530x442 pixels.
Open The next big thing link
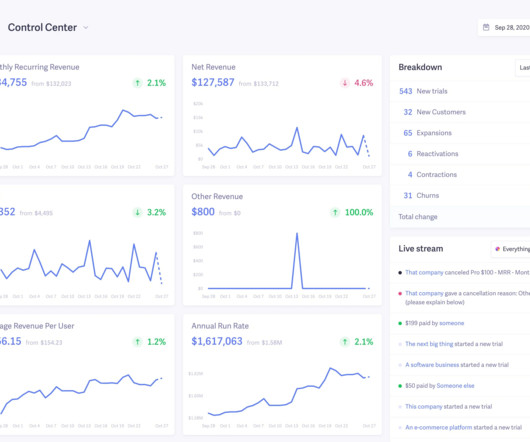[x=429, y=344]
